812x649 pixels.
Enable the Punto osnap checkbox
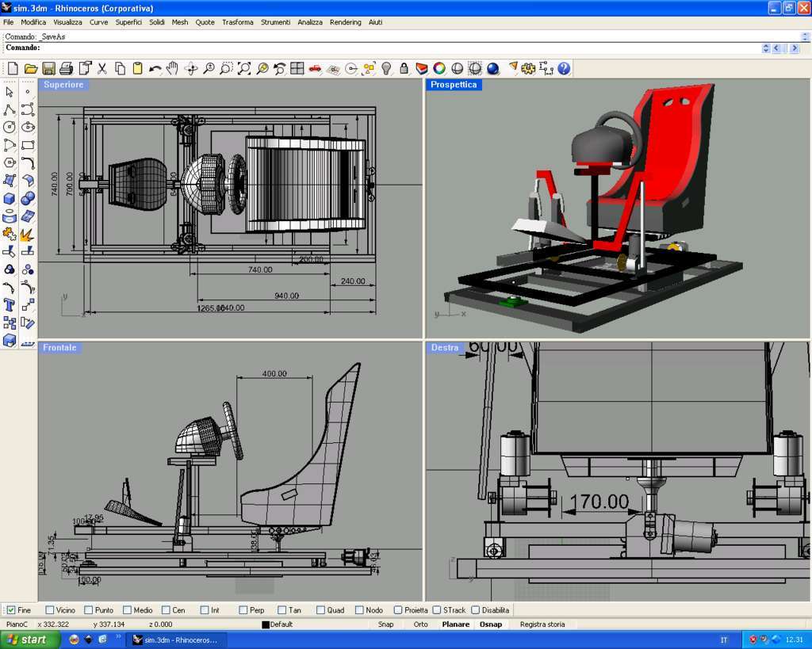pos(89,610)
